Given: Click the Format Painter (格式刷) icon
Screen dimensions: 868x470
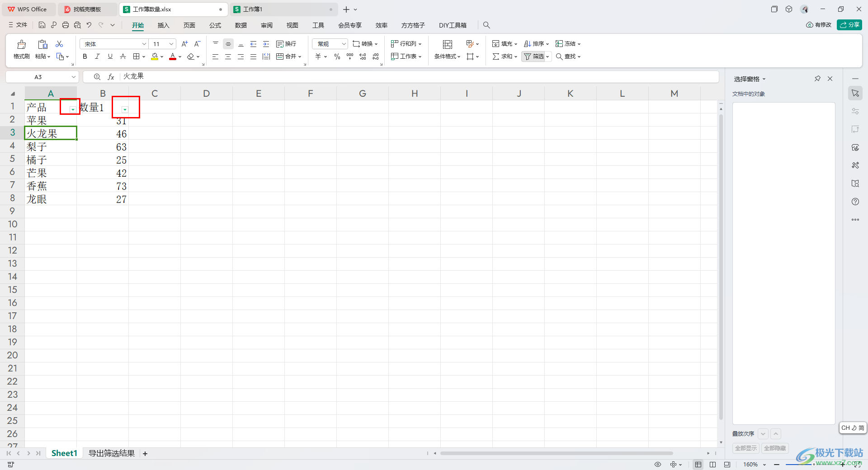Looking at the screenshot, I should pyautogui.click(x=21, y=44).
